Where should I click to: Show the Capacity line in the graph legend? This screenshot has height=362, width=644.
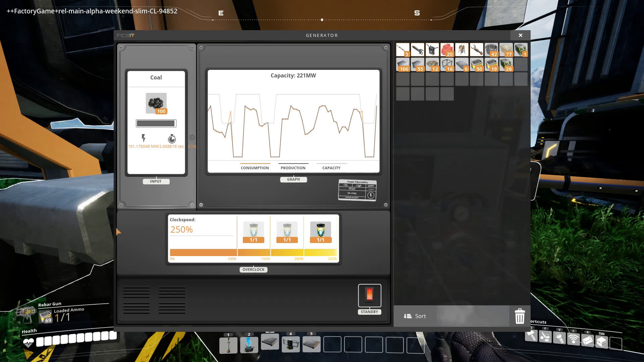(331, 168)
